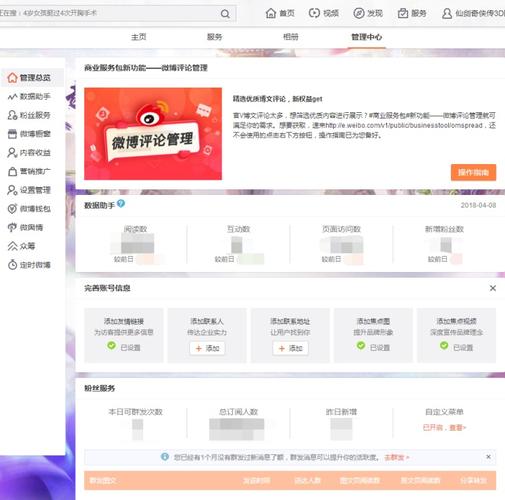Image resolution: width=505 pixels, height=500 pixels.
Task: Open 微博橱窗 shop icon in sidebar
Action: click(x=12, y=134)
